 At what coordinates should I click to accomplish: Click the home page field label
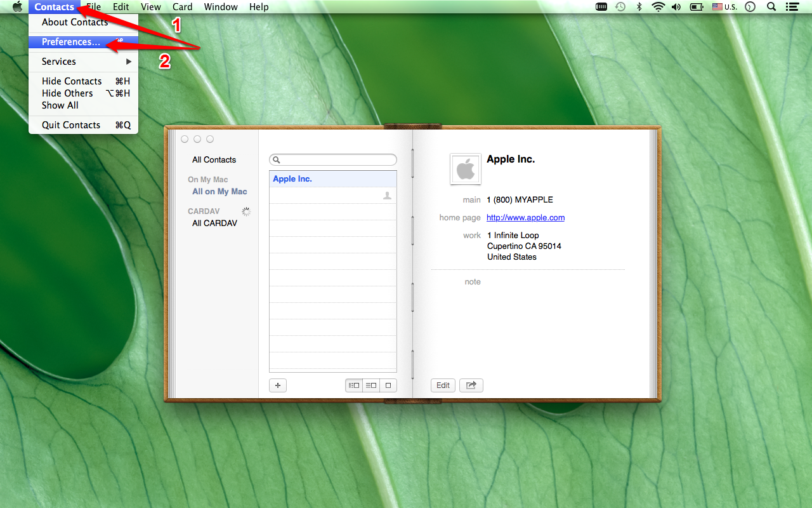coord(460,218)
